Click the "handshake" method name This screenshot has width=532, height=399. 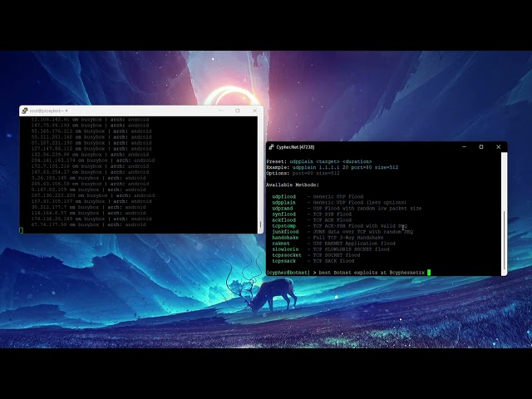[285, 238]
